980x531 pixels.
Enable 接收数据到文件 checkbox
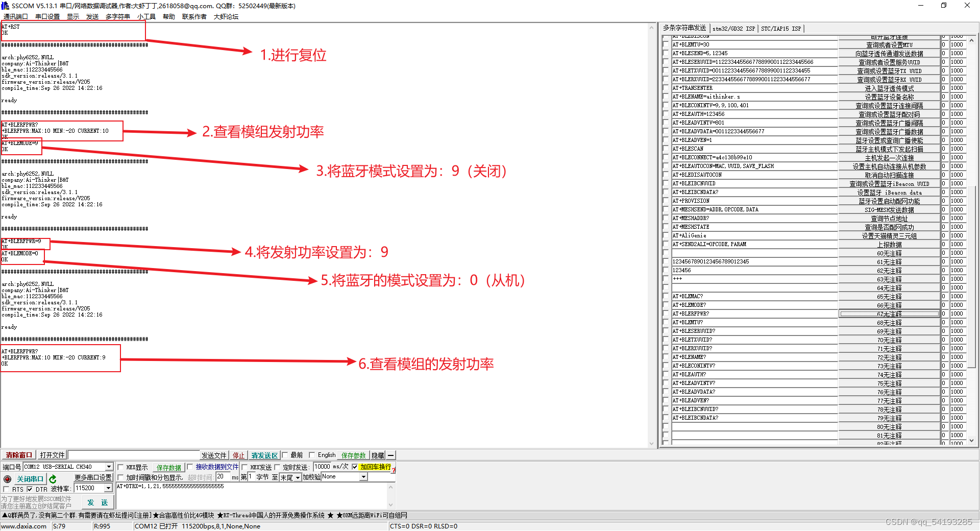click(190, 467)
